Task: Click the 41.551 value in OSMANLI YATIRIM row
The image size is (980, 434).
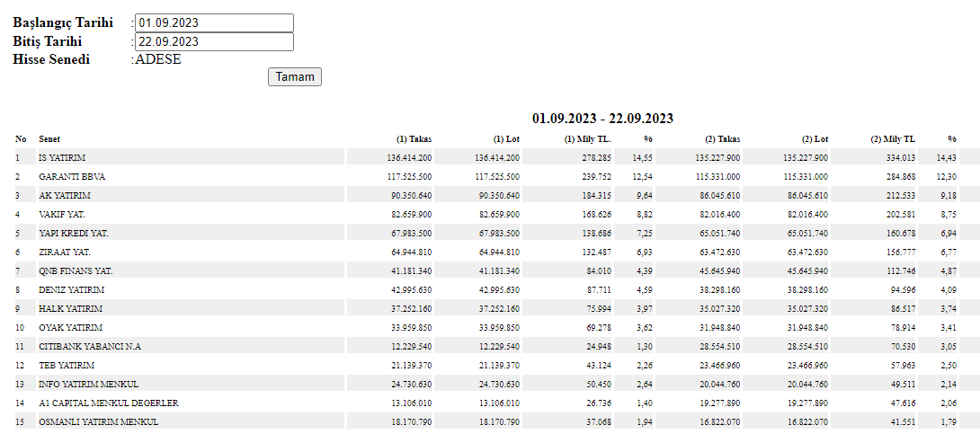Action: click(904, 421)
